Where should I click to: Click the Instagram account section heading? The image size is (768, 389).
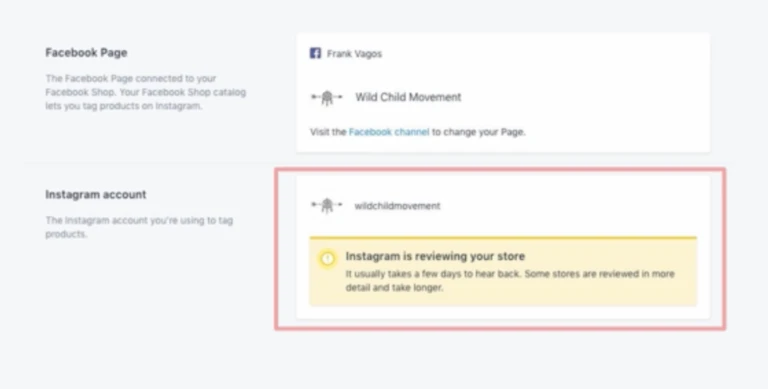[96, 194]
